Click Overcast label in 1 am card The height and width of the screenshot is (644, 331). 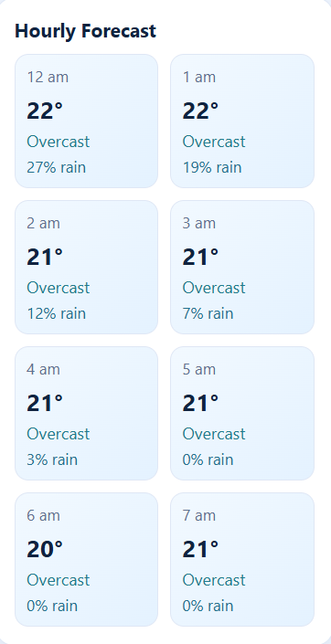(x=214, y=142)
